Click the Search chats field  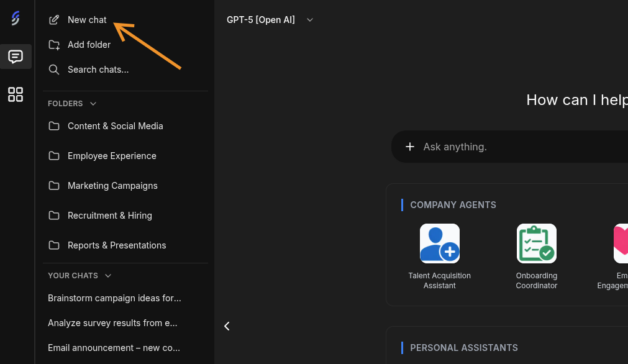pos(98,70)
